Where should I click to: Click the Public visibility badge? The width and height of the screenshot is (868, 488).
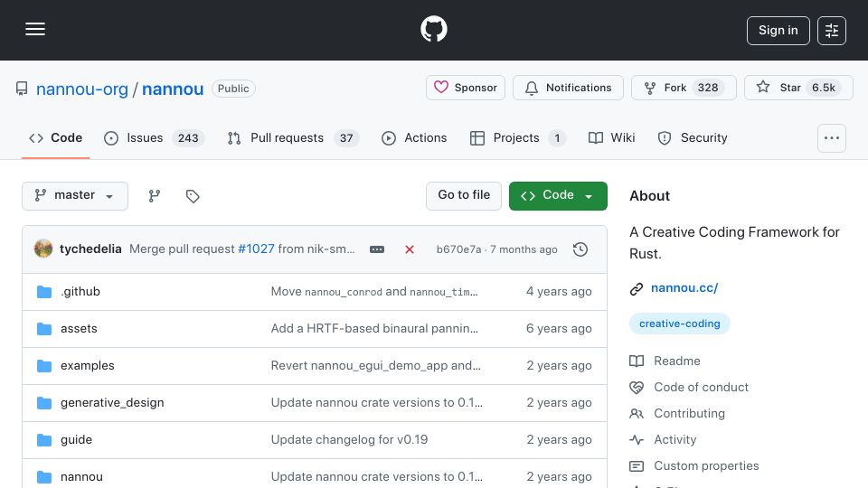pyautogui.click(x=233, y=89)
